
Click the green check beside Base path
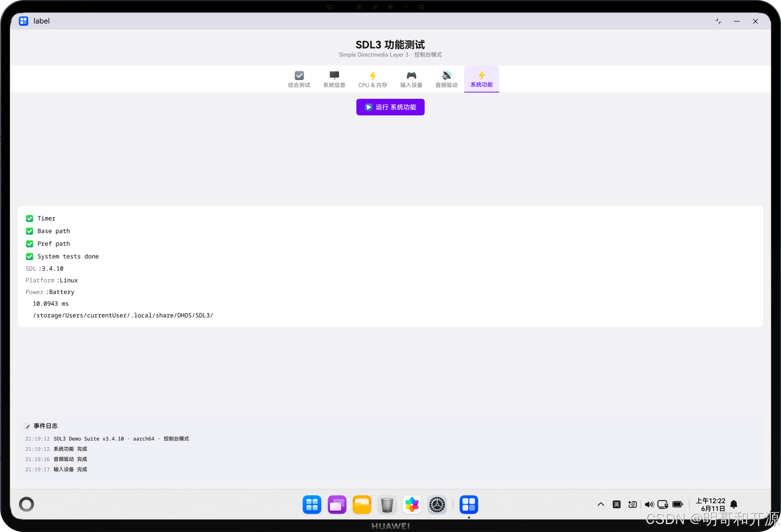pos(30,231)
